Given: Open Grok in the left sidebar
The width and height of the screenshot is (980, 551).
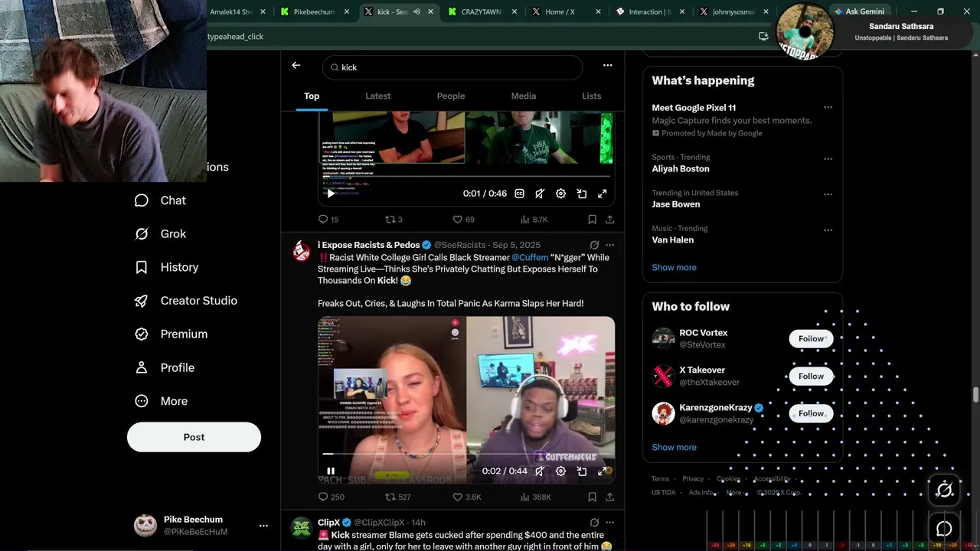Looking at the screenshot, I should tap(160, 234).
